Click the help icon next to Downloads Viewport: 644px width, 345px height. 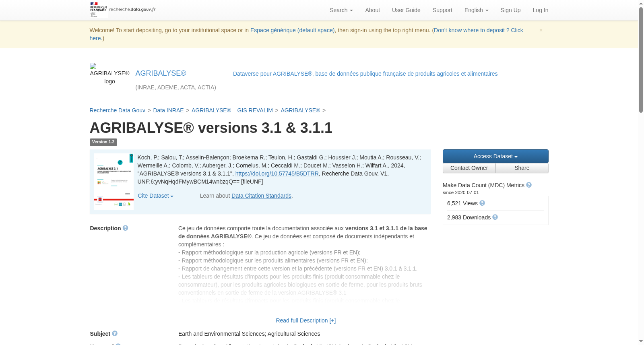coord(495,217)
